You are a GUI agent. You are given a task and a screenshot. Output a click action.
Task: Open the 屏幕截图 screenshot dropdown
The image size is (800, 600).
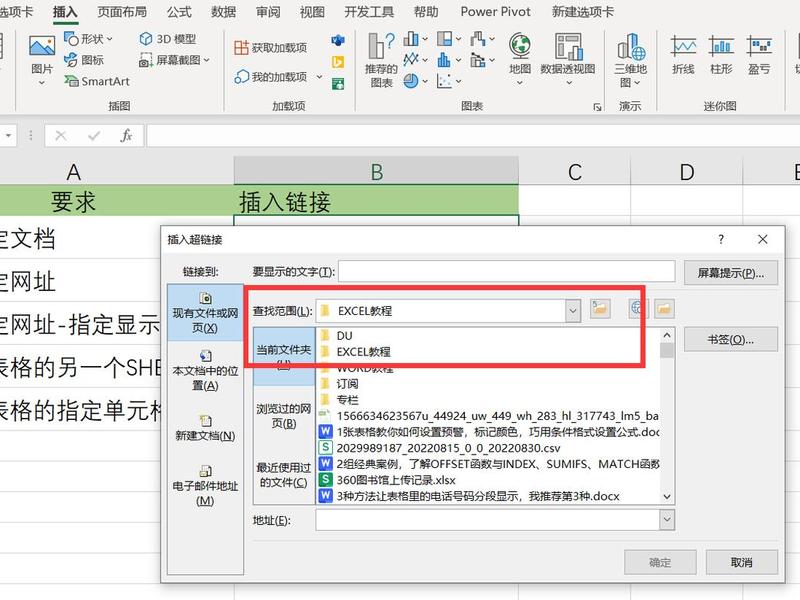pos(174,60)
